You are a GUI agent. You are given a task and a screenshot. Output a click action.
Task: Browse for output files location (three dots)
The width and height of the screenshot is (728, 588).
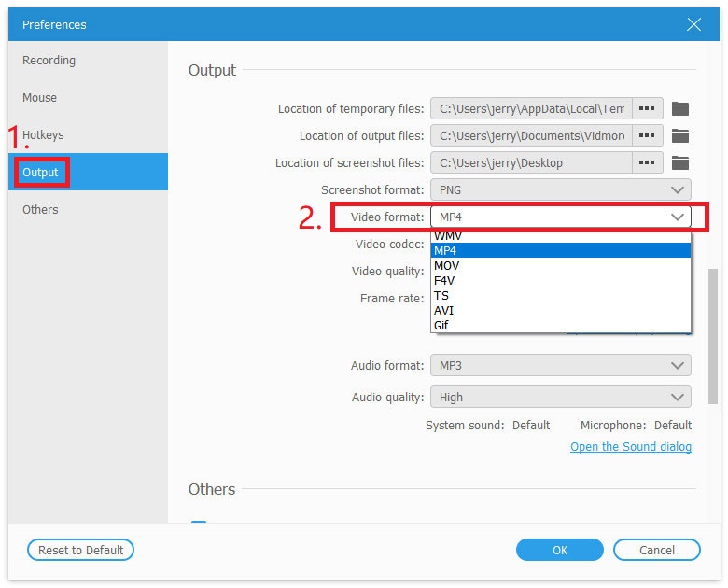tap(646, 135)
